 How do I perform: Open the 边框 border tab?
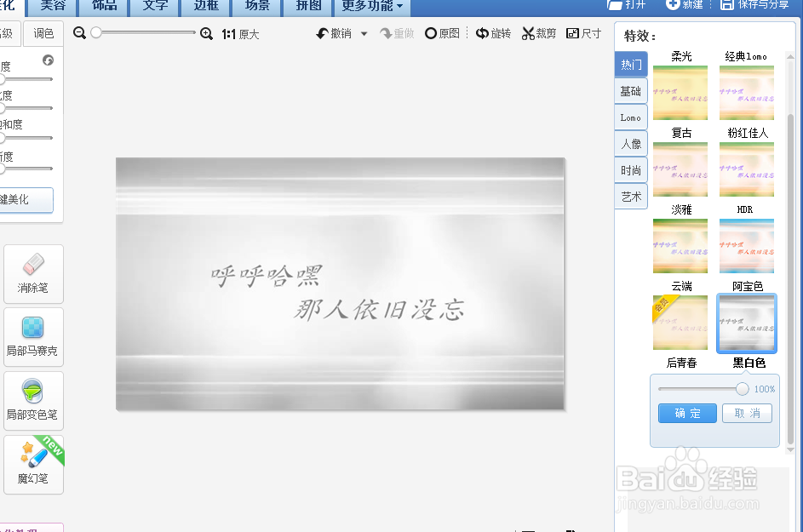tap(206, 7)
